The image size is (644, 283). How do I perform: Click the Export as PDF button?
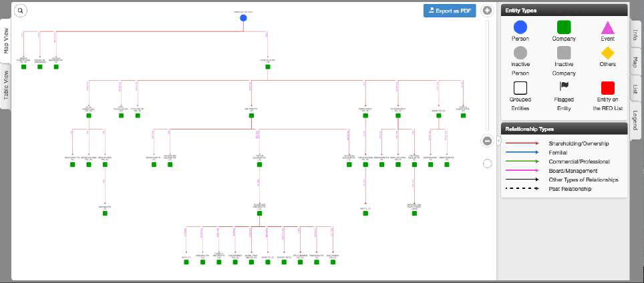tap(449, 11)
